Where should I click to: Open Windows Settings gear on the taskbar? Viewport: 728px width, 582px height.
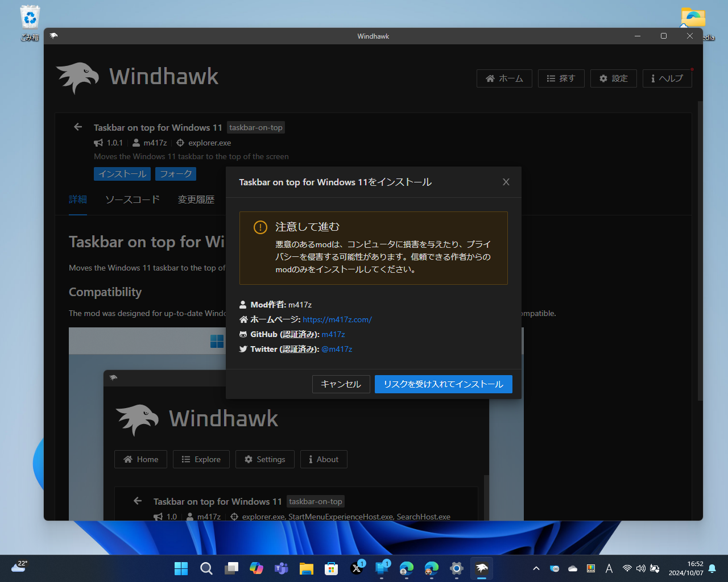[x=457, y=568]
